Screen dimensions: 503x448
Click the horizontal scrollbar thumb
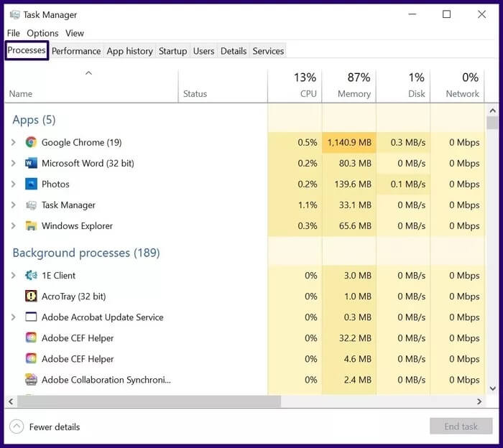149,401
